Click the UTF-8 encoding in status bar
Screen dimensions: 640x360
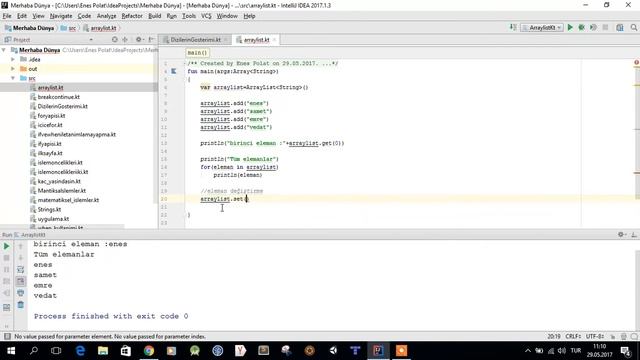[x=595, y=336]
